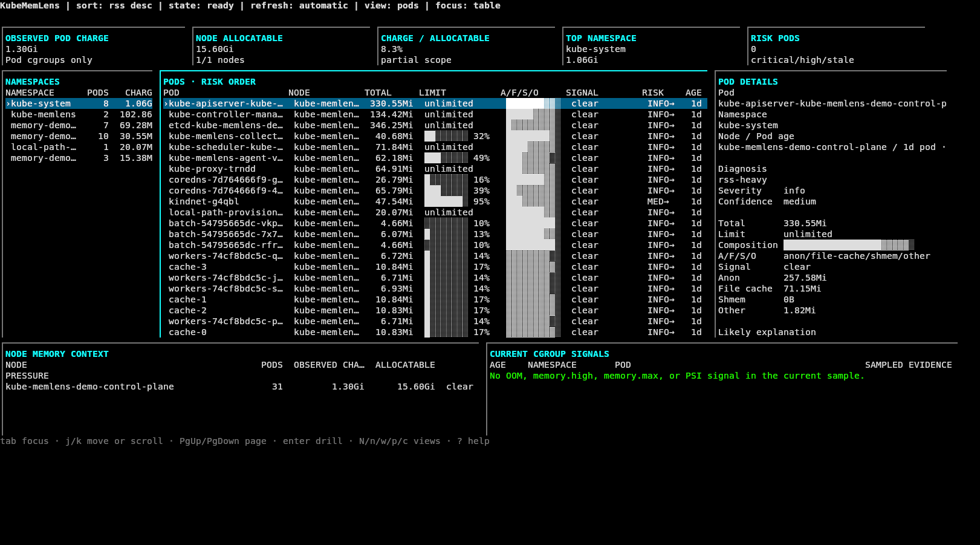Image resolution: width=980 pixels, height=545 pixels.
Task: Select the kube-memlens-agent pod row
Action: (435, 158)
